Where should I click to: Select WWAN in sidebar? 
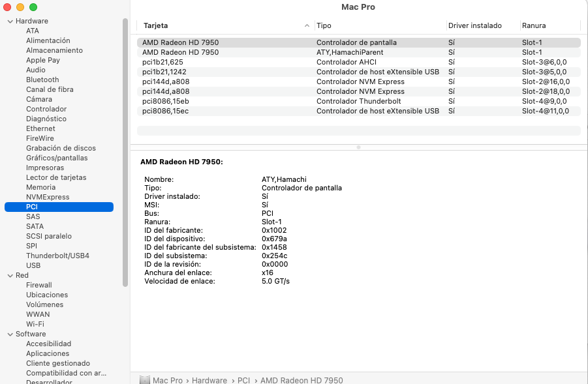(x=38, y=314)
